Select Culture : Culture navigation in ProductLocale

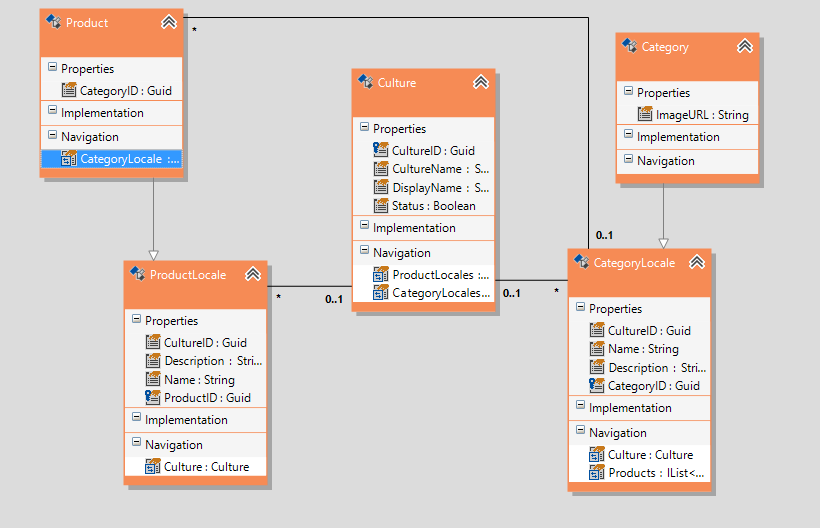197,466
